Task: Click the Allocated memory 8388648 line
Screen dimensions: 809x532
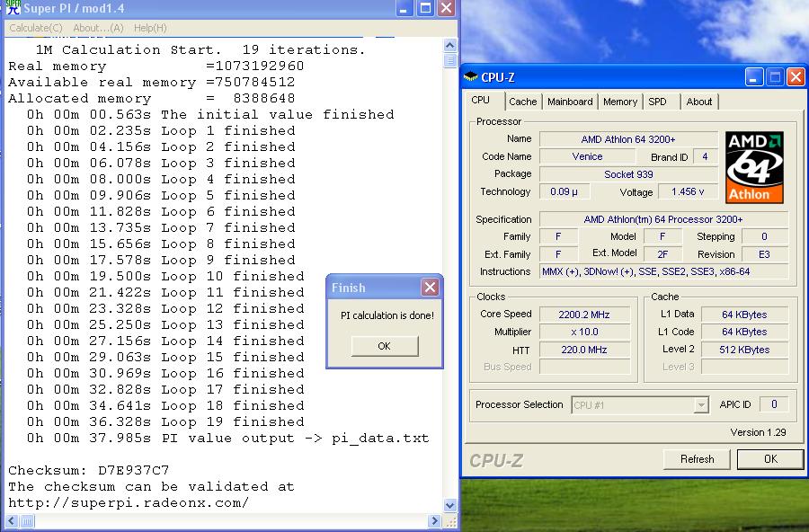Action: click(152, 98)
